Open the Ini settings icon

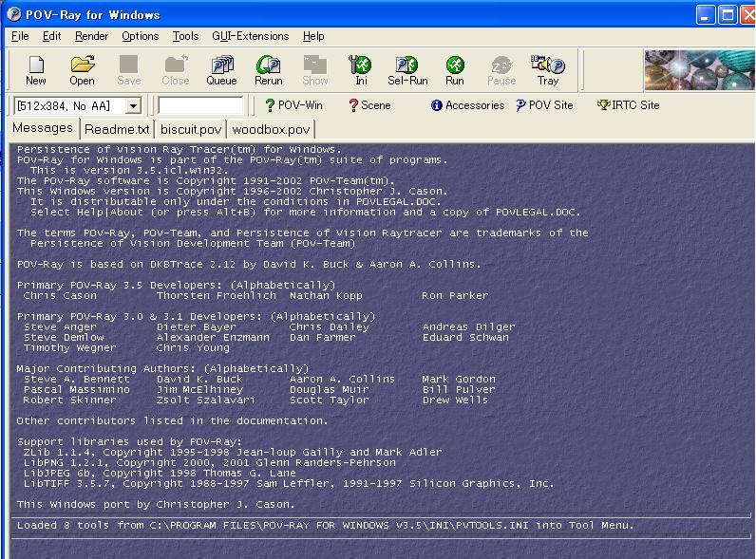361,70
